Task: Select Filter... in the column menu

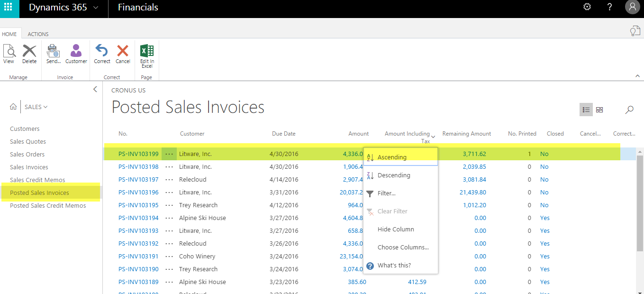Action: click(400, 193)
